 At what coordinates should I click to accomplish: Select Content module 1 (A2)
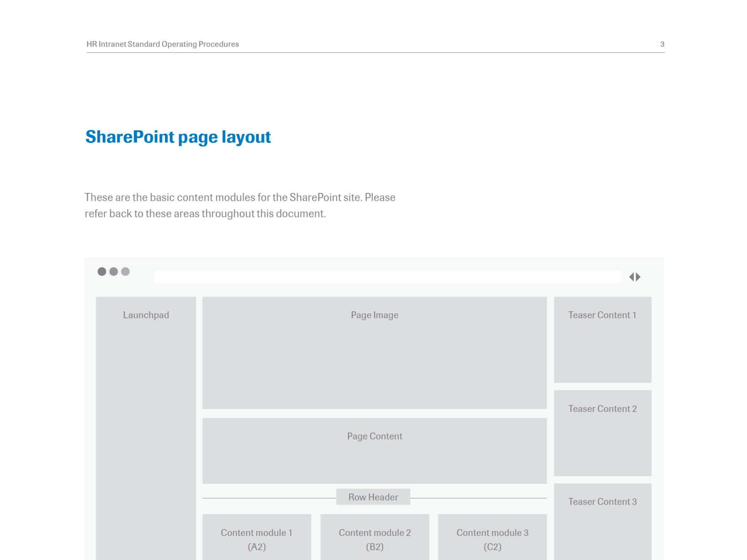[x=257, y=537]
